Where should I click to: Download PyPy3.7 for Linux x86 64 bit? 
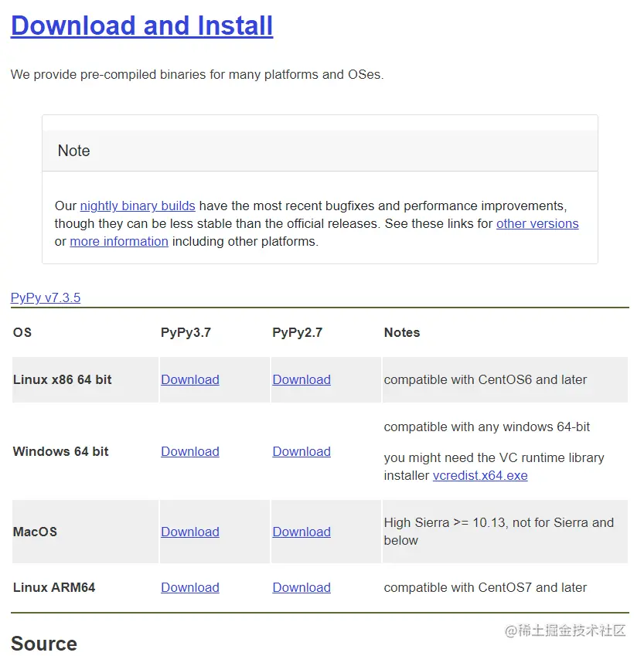tap(190, 379)
